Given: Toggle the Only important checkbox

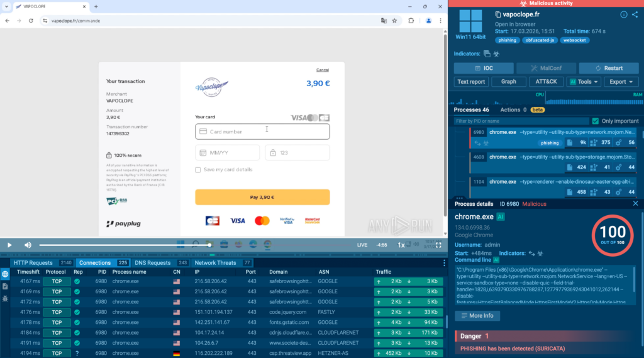Looking at the screenshot, I should click(x=596, y=121).
